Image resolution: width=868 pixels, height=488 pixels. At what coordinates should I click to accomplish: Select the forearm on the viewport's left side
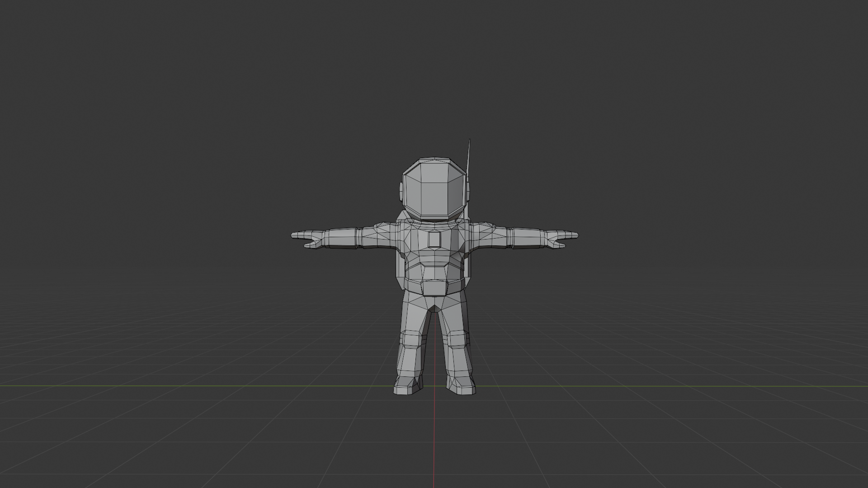tap(343, 238)
